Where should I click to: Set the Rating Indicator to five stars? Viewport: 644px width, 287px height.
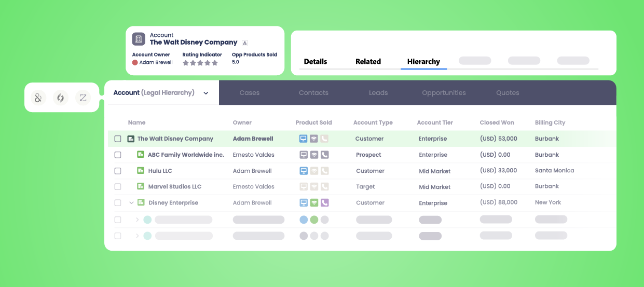(215, 63)
